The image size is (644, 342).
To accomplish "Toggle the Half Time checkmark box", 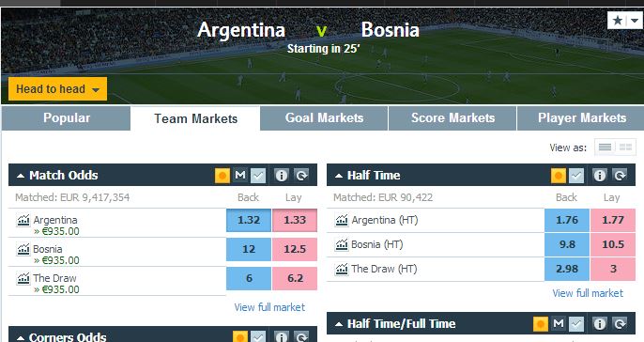I will pos(576,176).
